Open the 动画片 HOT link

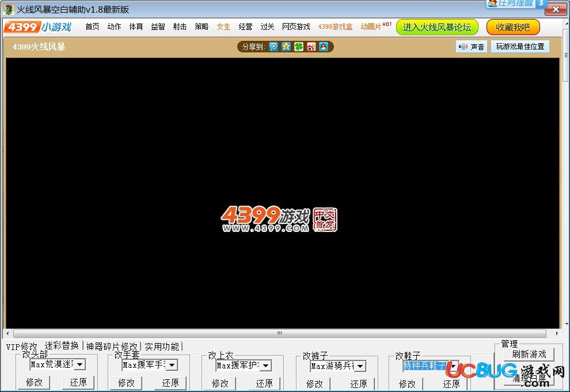coord(376,26)
